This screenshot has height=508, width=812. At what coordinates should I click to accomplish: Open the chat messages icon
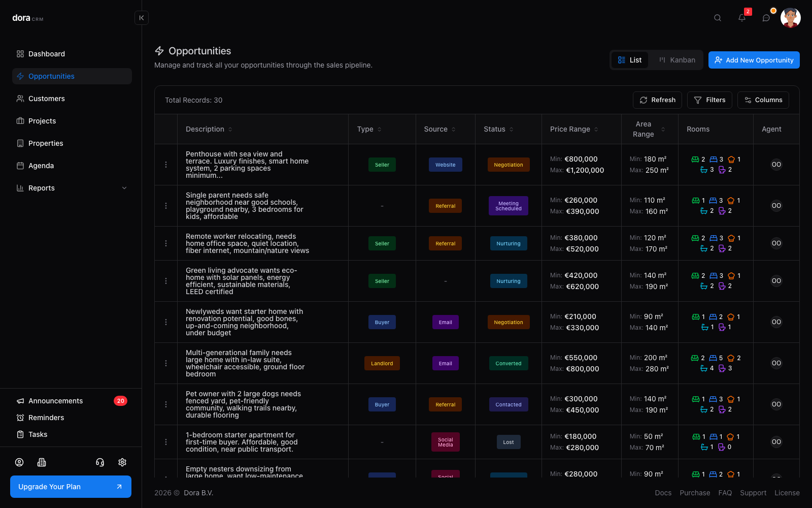(x=766, y=18)
